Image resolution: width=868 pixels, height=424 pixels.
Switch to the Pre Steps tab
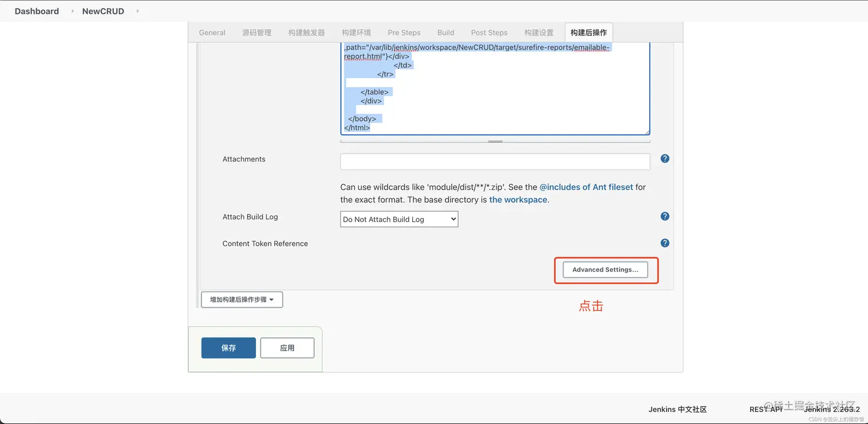[x=404, y=33]
